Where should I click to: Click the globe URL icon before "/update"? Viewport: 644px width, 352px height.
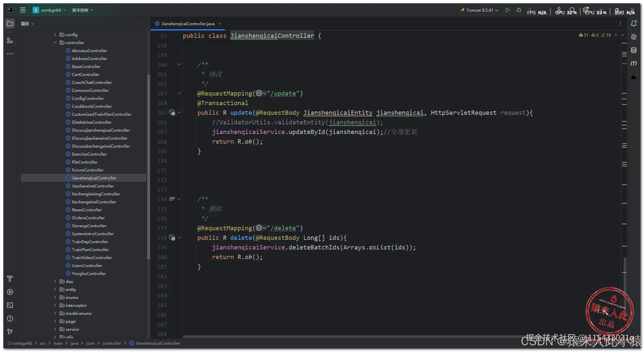tap(259, 94)
